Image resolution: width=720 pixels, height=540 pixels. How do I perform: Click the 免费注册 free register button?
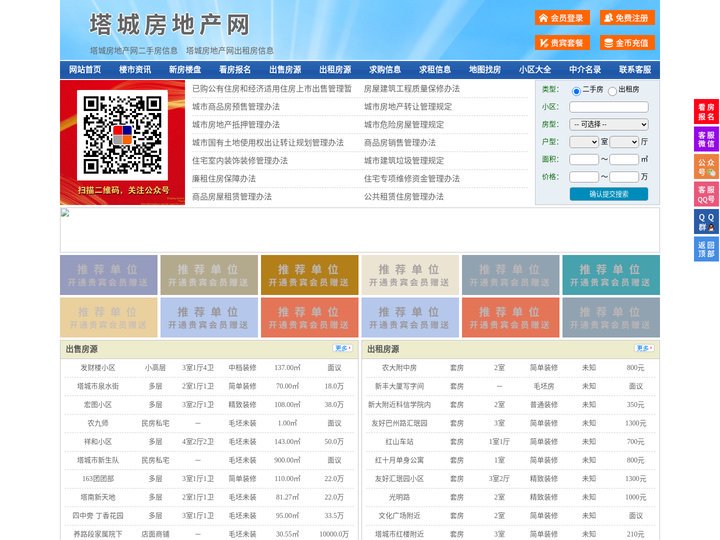(x=627, y=18)
